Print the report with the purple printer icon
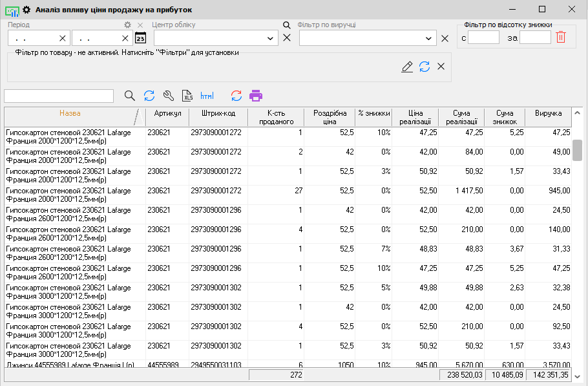The width and height of the screenshot is (588, 386). [x=256, y=96]
